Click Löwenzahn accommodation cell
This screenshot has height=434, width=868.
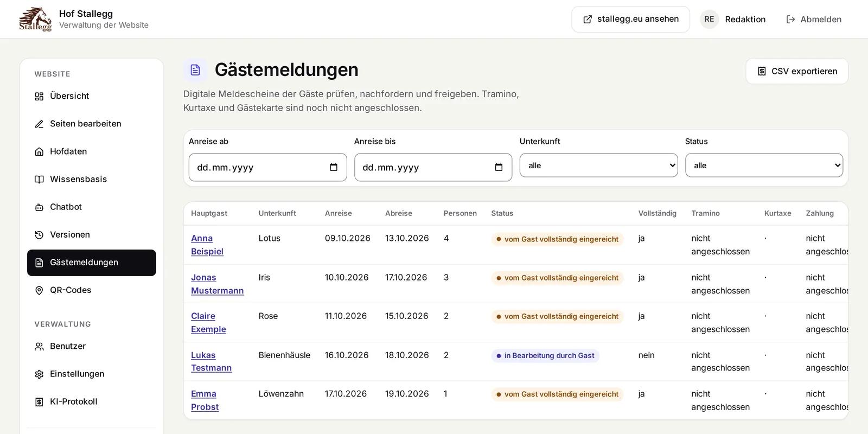[x=281, y=394]
